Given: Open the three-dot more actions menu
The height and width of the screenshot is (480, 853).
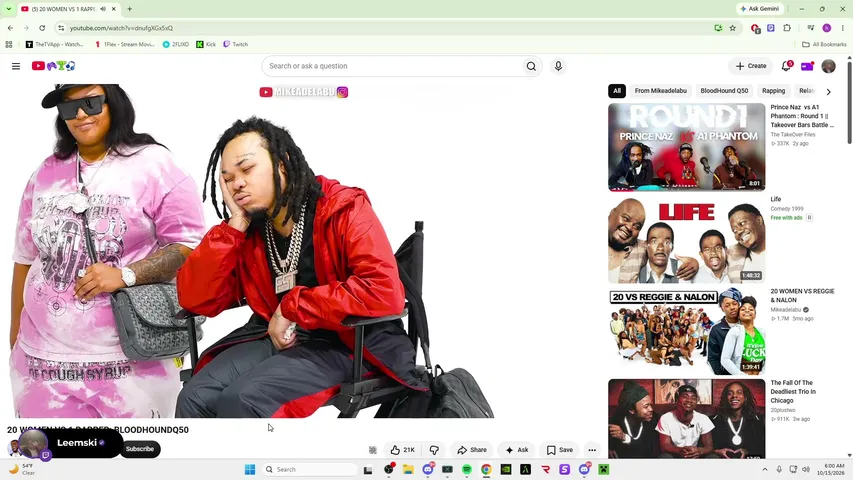Looking at the screenshot, I should pos(592,450).
